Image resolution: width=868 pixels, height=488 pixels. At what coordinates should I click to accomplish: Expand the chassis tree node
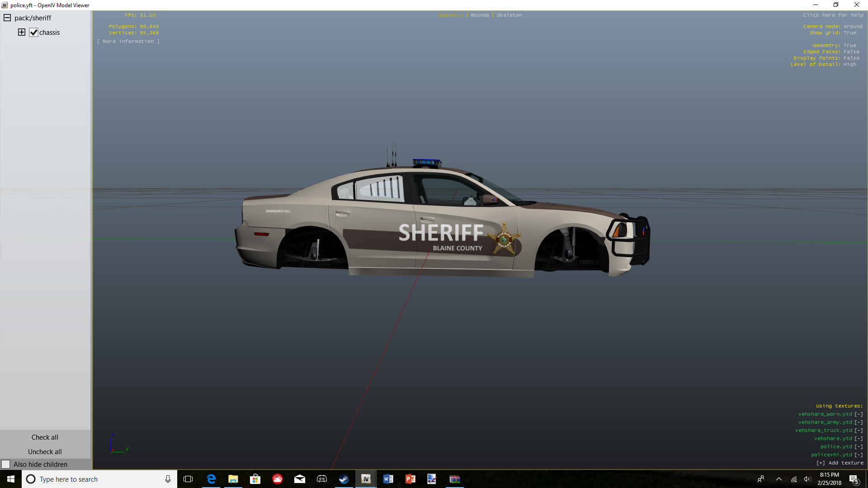coord(21,32)
